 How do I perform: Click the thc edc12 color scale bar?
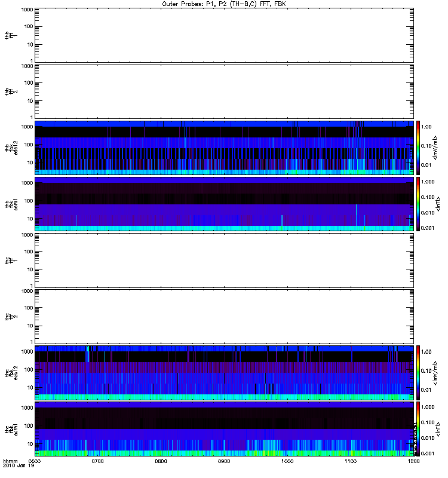(418, 372)
